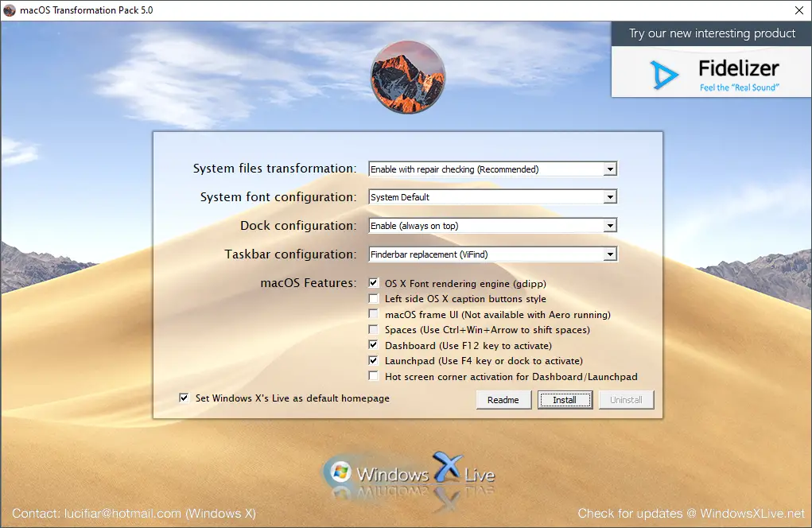Open System files transformation dropdown
Screen dimensions: 812x528
tap(492, 169)
